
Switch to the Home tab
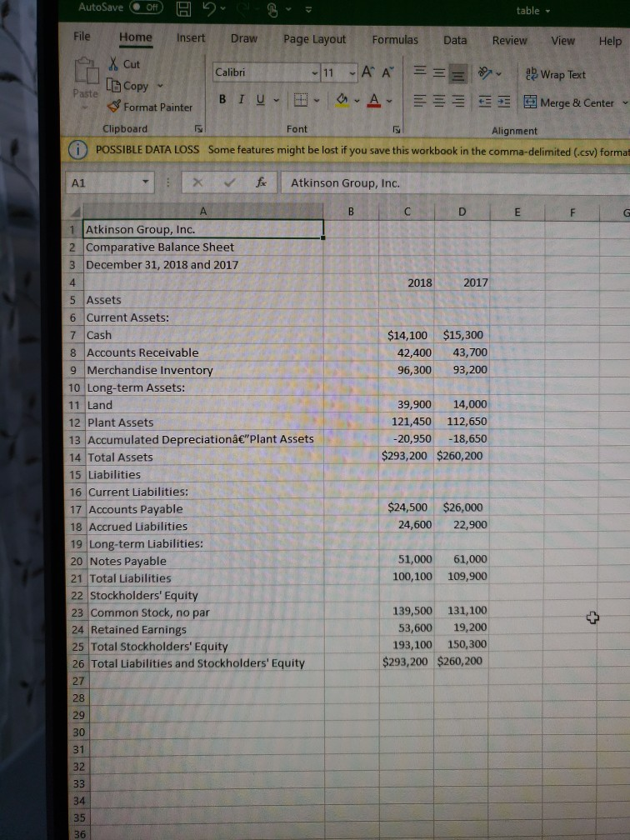[x=136, y=37]
